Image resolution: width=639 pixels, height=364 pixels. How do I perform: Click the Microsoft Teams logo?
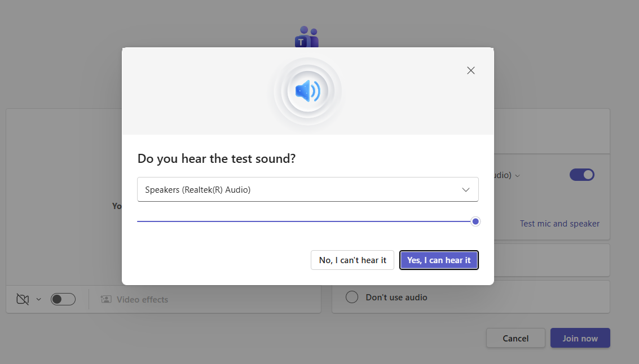tap(307, 37)
